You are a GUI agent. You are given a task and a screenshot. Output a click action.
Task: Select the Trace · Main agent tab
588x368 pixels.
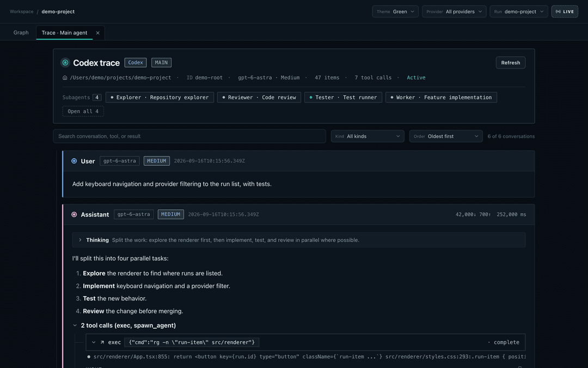[64, 33]
